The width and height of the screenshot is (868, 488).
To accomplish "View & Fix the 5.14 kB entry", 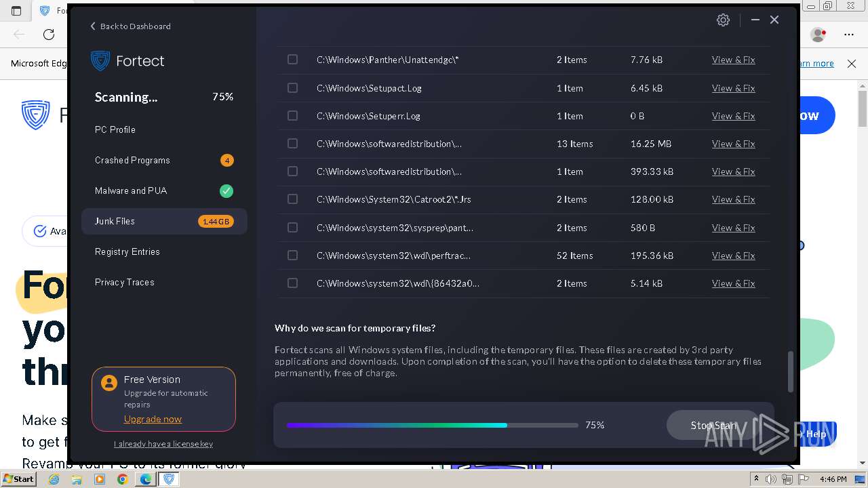I will point(733,283).
